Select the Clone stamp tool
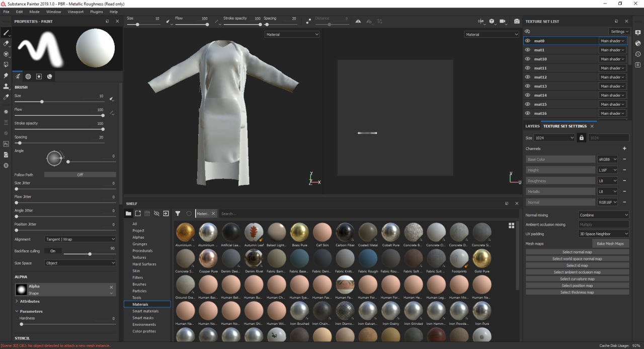Screen dimensions: 644x349 (x=6, y=86)
